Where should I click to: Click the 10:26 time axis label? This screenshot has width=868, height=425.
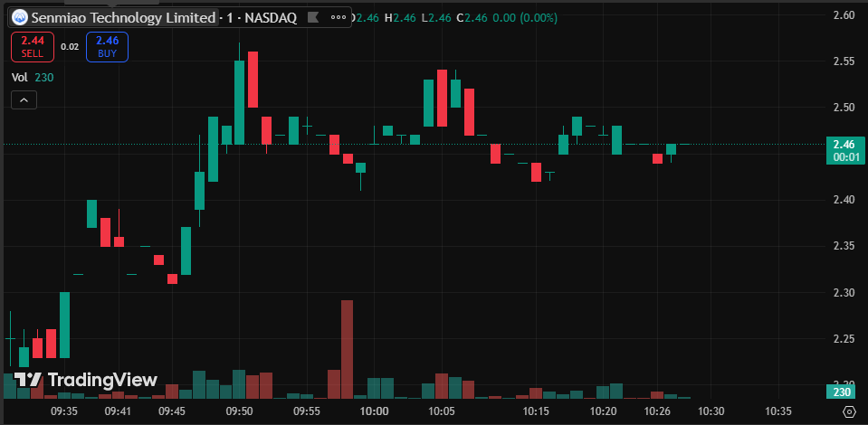coord(657,411)
